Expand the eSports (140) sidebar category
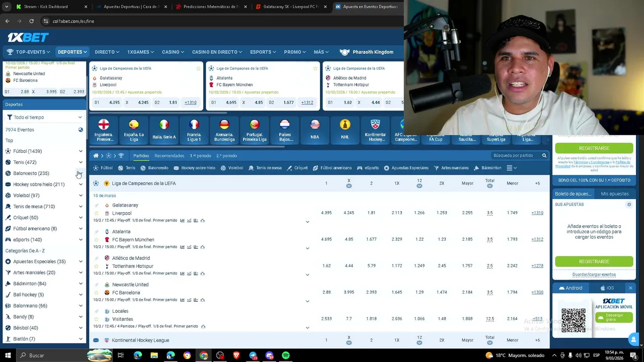This screenshot has height=362, width=644. pos(80,240)
